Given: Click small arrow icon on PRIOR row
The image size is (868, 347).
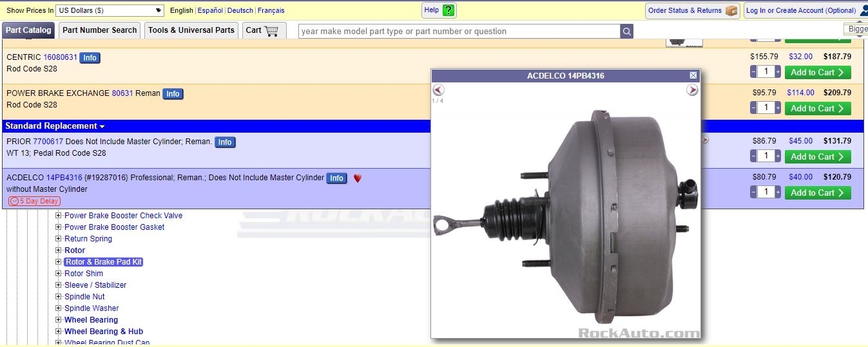Looking at the screenshot, I should 705,140.
